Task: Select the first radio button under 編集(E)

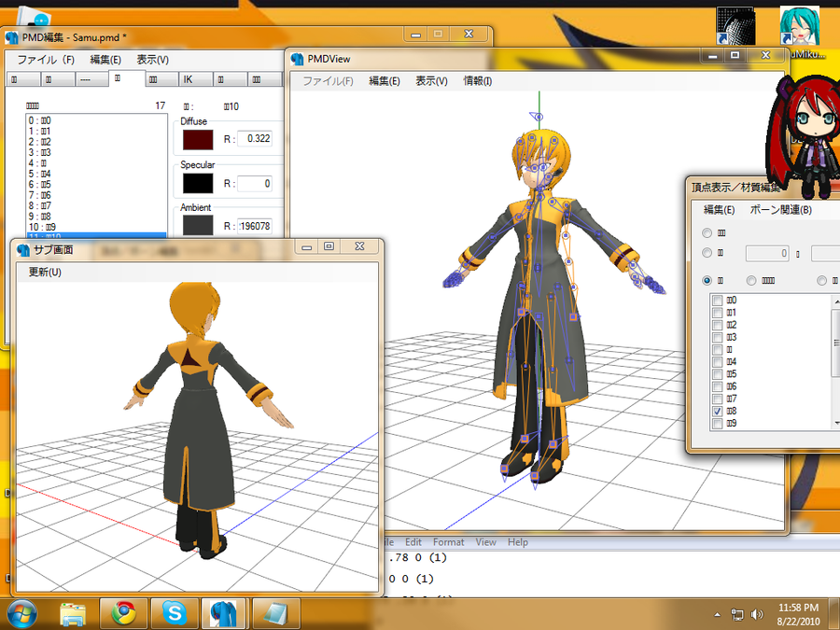Action: coord(707,233)
